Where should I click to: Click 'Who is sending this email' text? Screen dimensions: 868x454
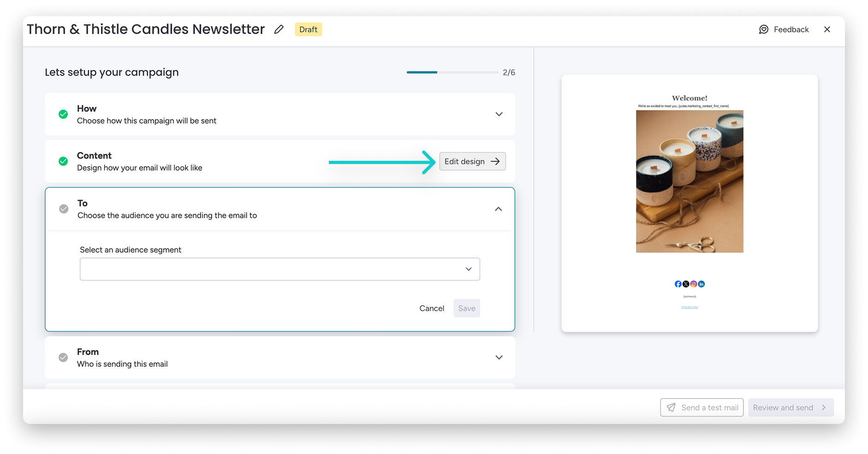[122, 364]
